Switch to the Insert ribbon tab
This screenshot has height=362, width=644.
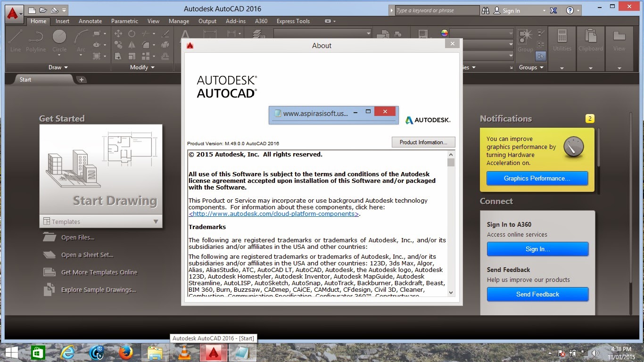(62, 21)
